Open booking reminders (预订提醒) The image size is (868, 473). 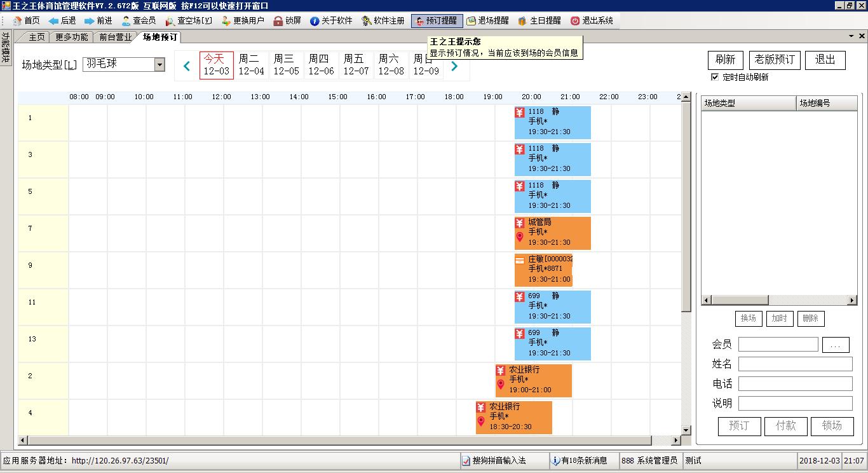437,20
